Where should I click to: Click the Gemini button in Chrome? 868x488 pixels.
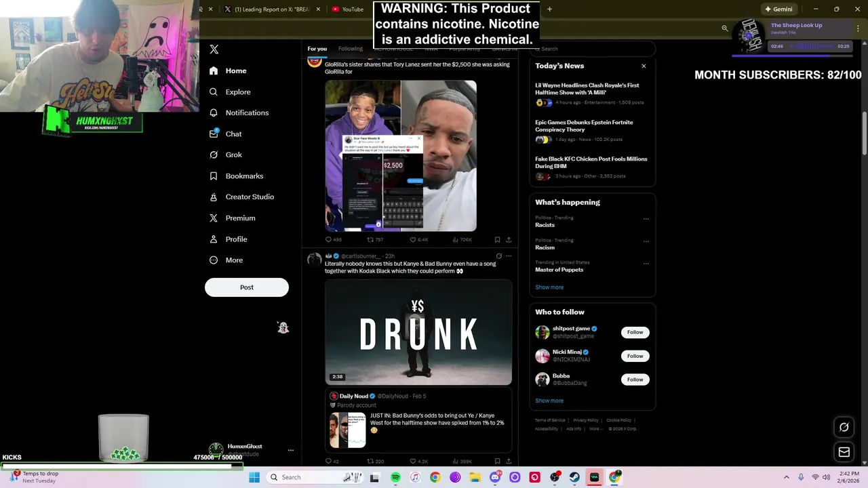click(778, 9)
